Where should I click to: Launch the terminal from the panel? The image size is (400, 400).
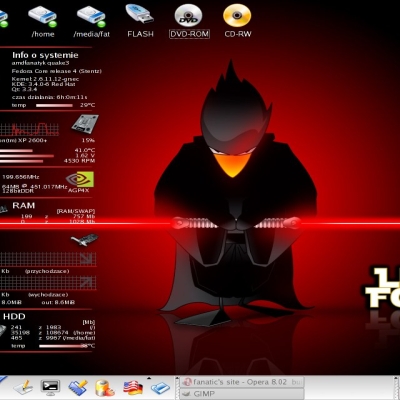tap(50, 388)
